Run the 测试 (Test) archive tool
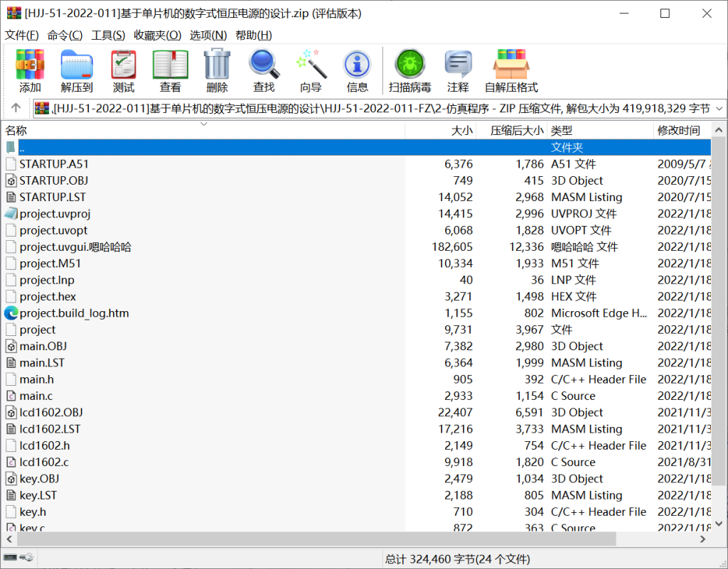Viewport: 728px width, 569px height. 124,71
